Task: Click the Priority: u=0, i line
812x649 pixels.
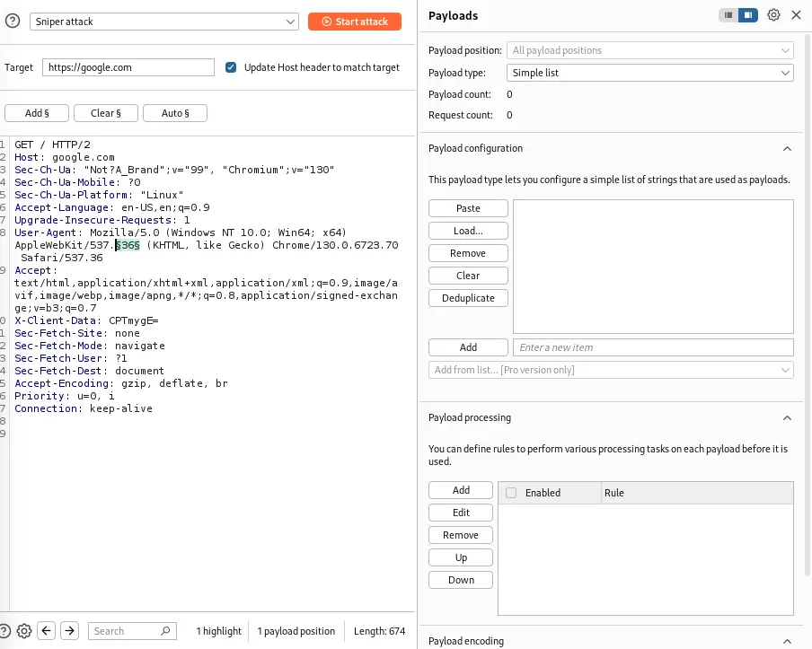Action: [65, 396]
